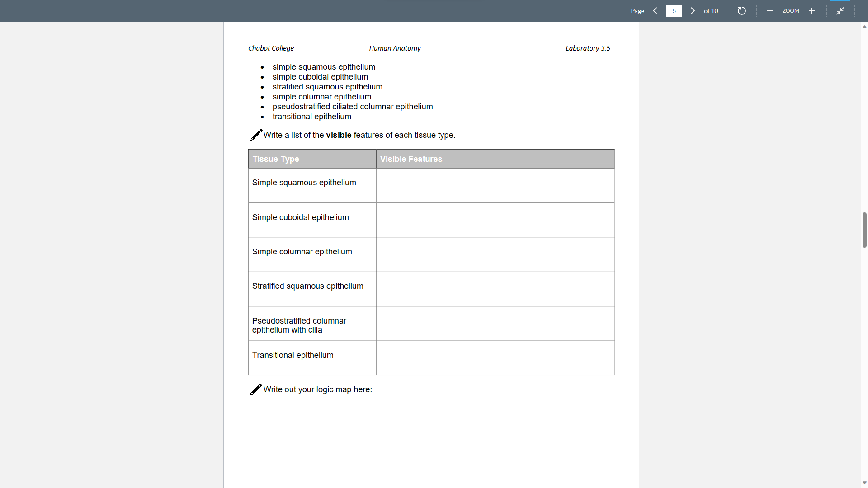The height and width of the screenshot is (488, 868).
Task: Exit fullscreen using the collapse arrows icon
Action: click(x=840, y=11)
